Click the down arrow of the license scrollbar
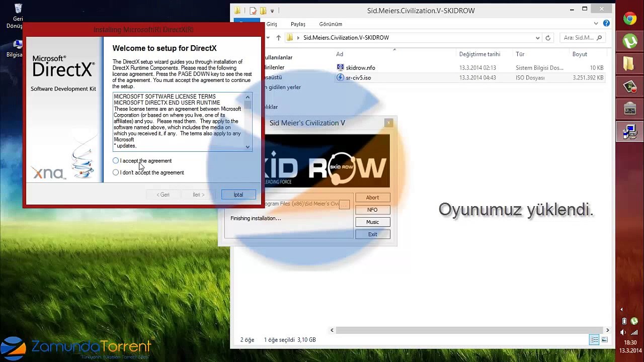The height and width of the screenshot is (362, 644). pos(248,147)
